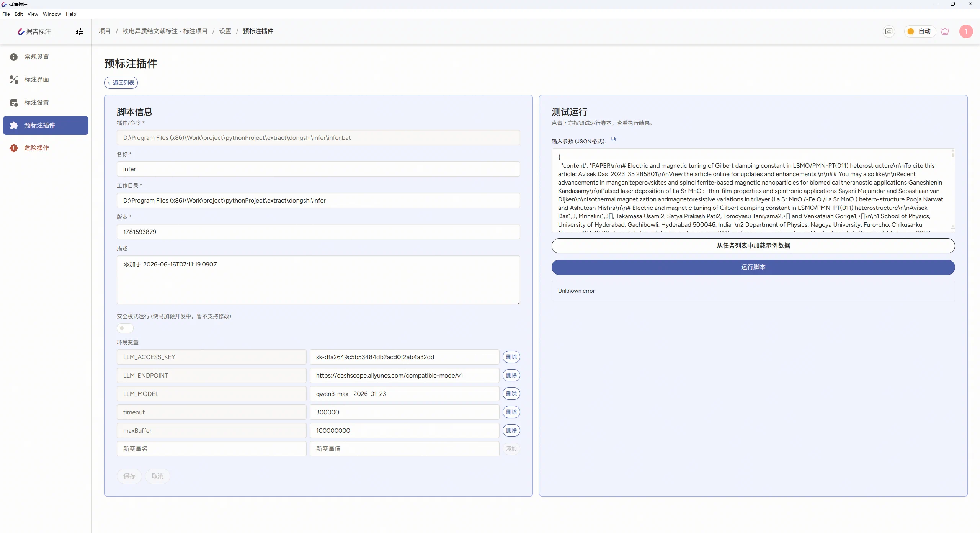Switch the 自动 theme mode toggle

(x=920, y=31)
